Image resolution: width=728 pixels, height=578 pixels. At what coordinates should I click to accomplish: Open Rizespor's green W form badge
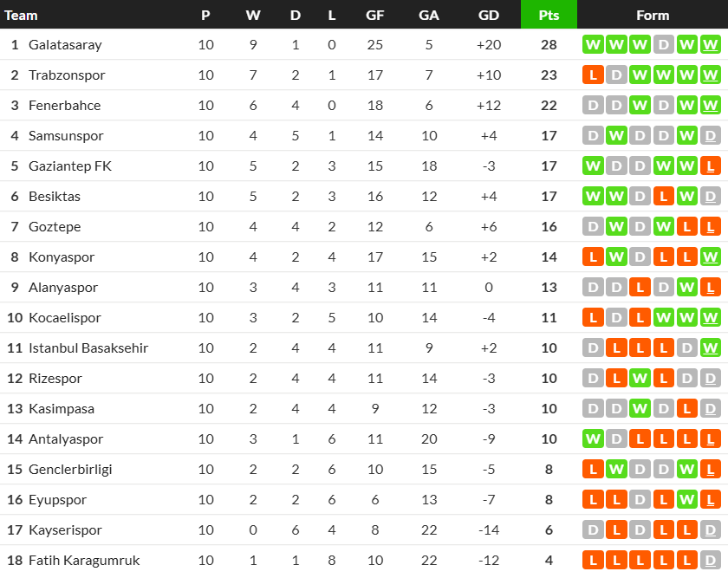pos(640,379)
